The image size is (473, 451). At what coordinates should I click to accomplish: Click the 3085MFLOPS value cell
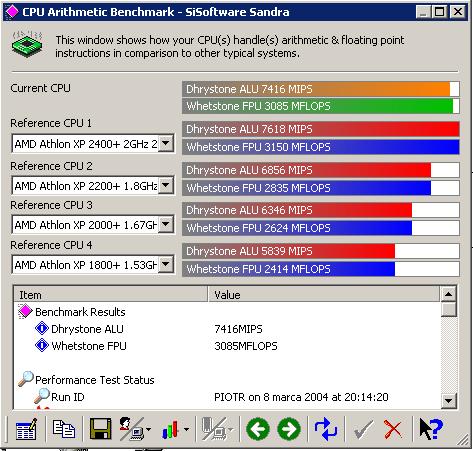tap(246, 346)
